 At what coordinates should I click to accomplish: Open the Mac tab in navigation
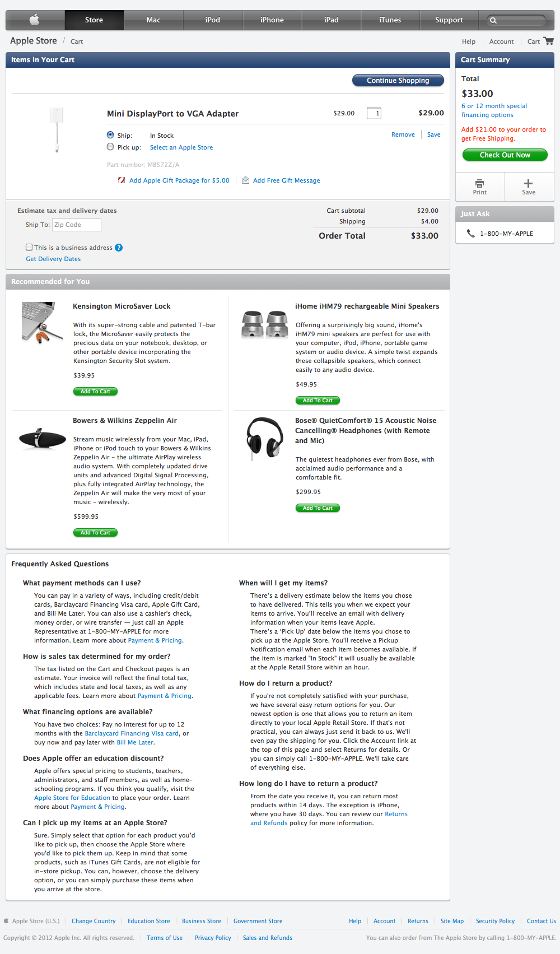click(153, 20)
